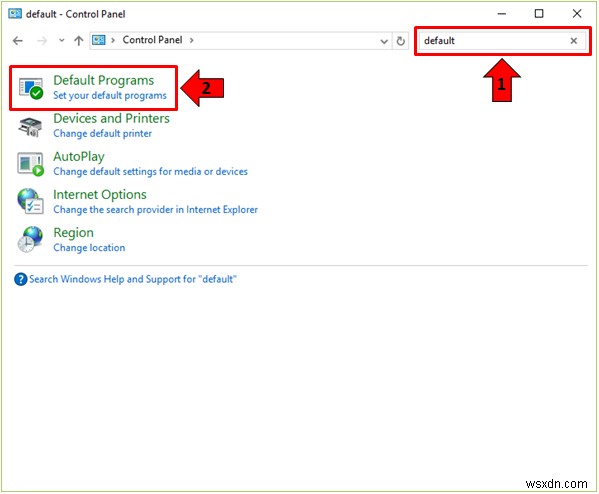
Task: Click Change default settings for media or devices
Action: click(151, 172)
